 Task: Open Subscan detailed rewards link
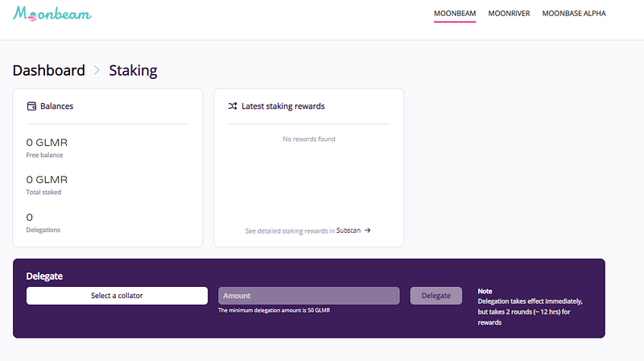(x=349, y=230)
